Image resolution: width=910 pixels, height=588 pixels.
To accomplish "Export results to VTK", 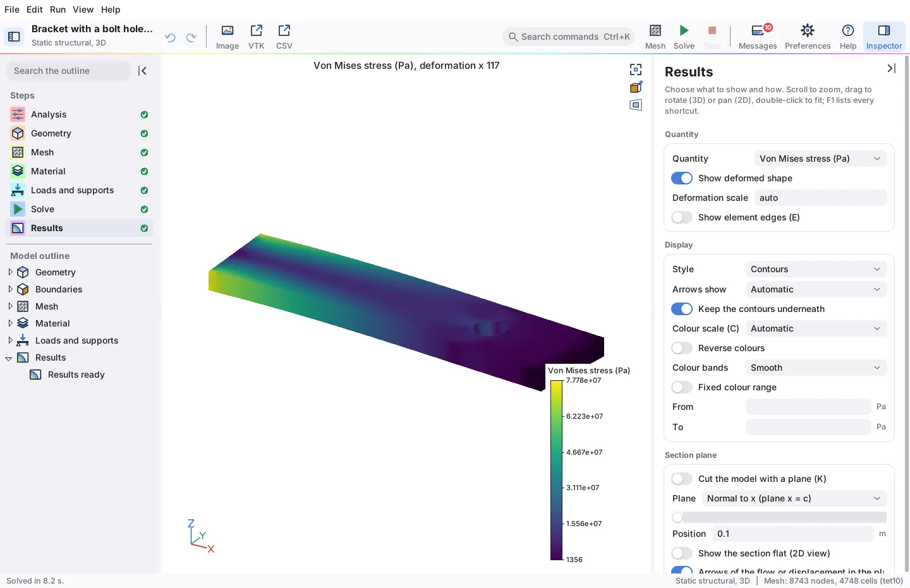I will coord(257,37).
